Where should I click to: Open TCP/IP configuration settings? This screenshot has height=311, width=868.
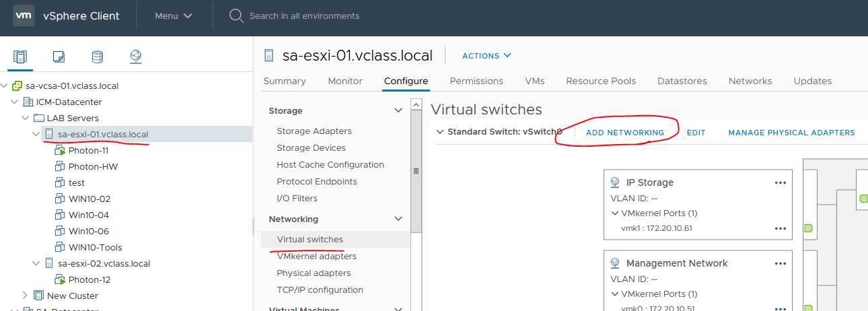click(320, 290)
